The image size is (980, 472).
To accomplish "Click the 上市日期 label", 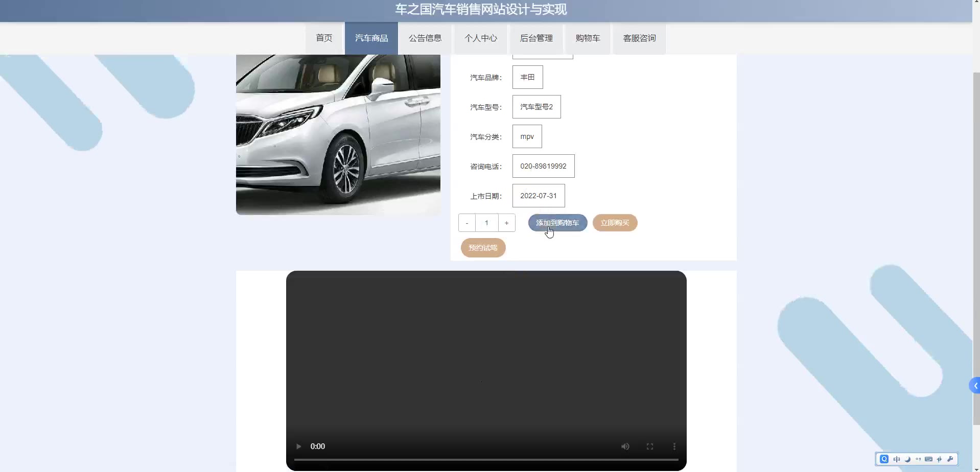I will click(486, 196).
